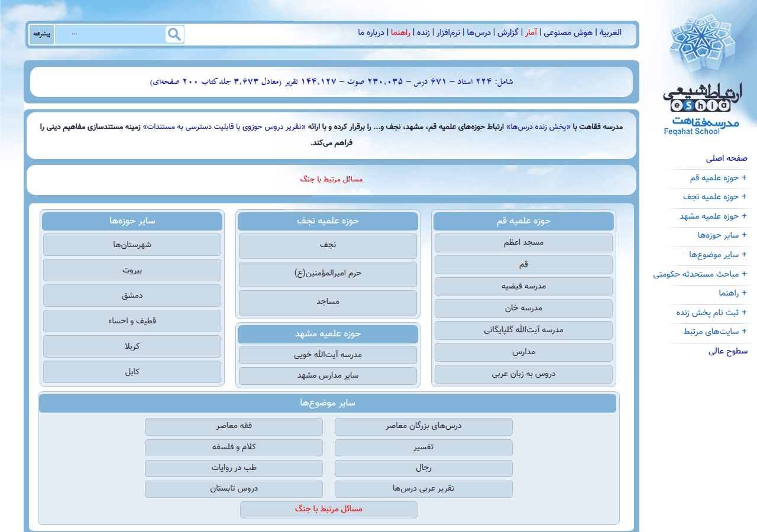Open the مدرسه خان button

coord(523,309)
